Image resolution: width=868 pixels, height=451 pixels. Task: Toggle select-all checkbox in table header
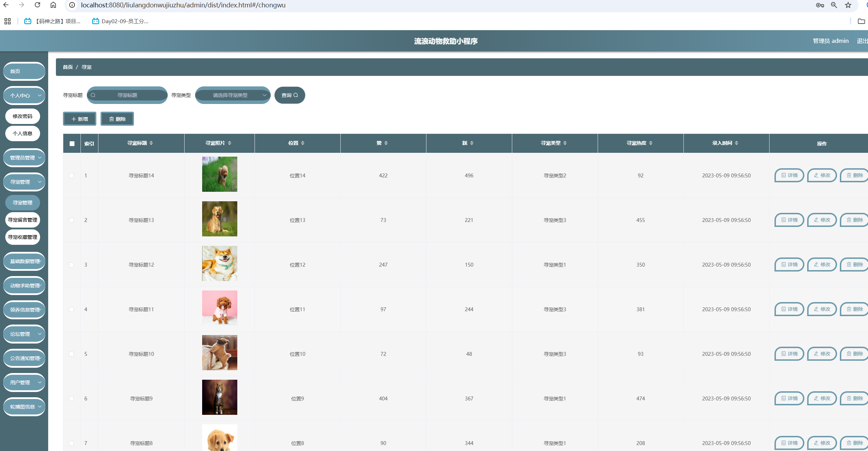pos(72,143)
